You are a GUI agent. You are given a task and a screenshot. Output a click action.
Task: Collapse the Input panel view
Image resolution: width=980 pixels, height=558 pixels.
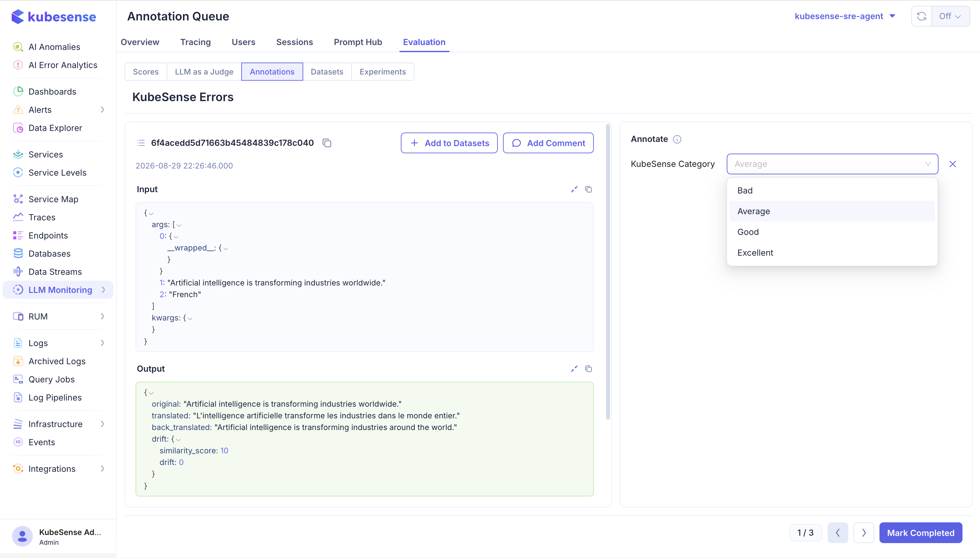(x=574, y=189)
